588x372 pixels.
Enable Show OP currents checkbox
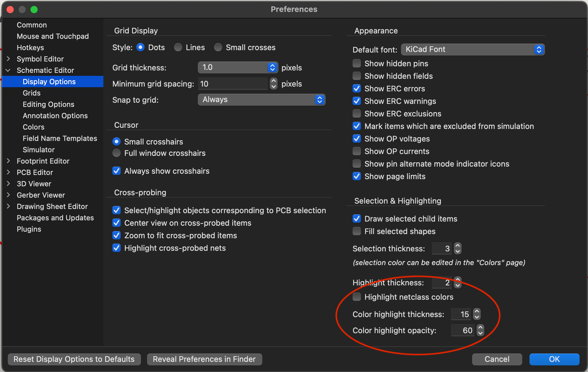(357, 151)
